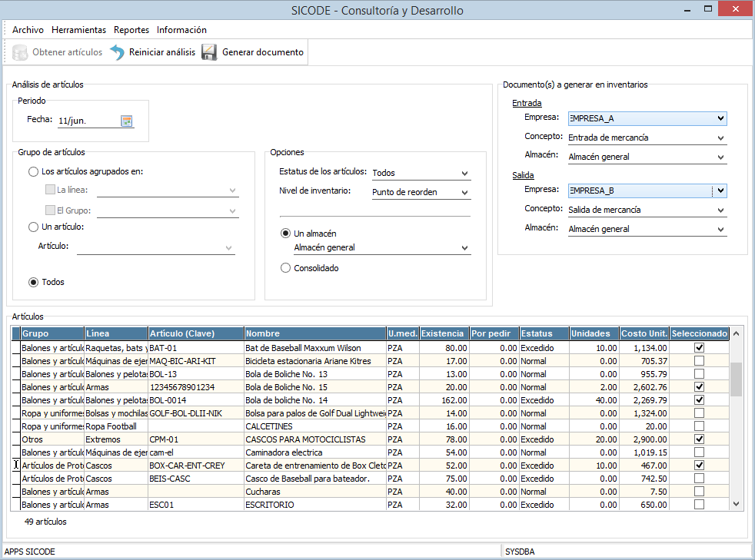Open the Reportes menu
The width and height of the screenshot is (755, 560).
pos(131,30)
